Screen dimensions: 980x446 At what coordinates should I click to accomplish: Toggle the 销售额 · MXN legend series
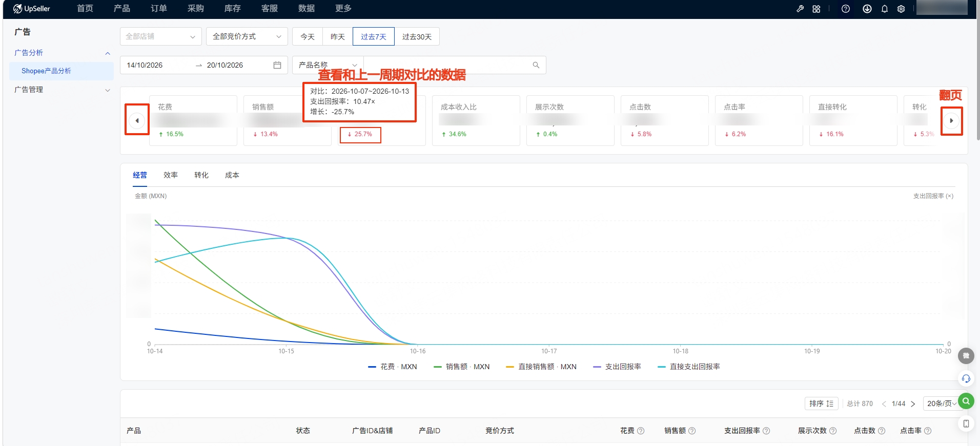[x=462, y=367]
